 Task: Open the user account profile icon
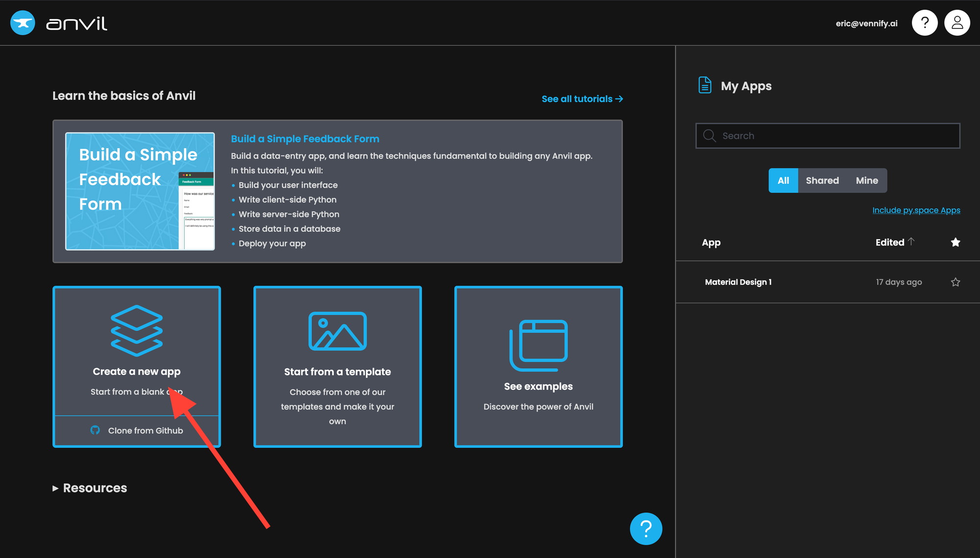pyautogui.click(x=957, y=23)
